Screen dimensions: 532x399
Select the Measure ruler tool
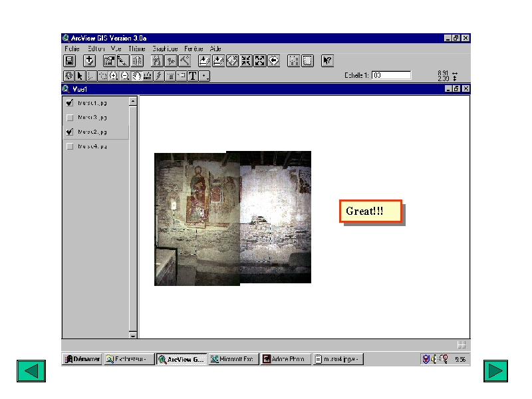[x=148, y=76]
